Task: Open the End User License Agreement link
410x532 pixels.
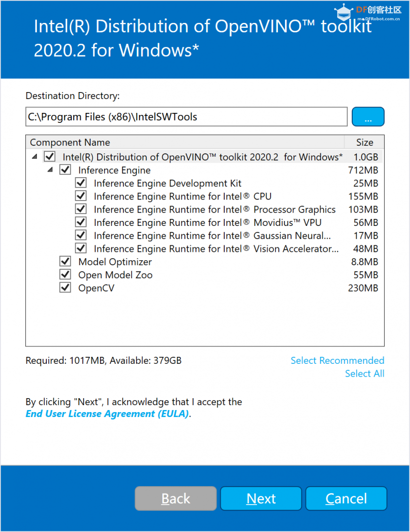Action: pyautogui.click(x=107, y=414)
